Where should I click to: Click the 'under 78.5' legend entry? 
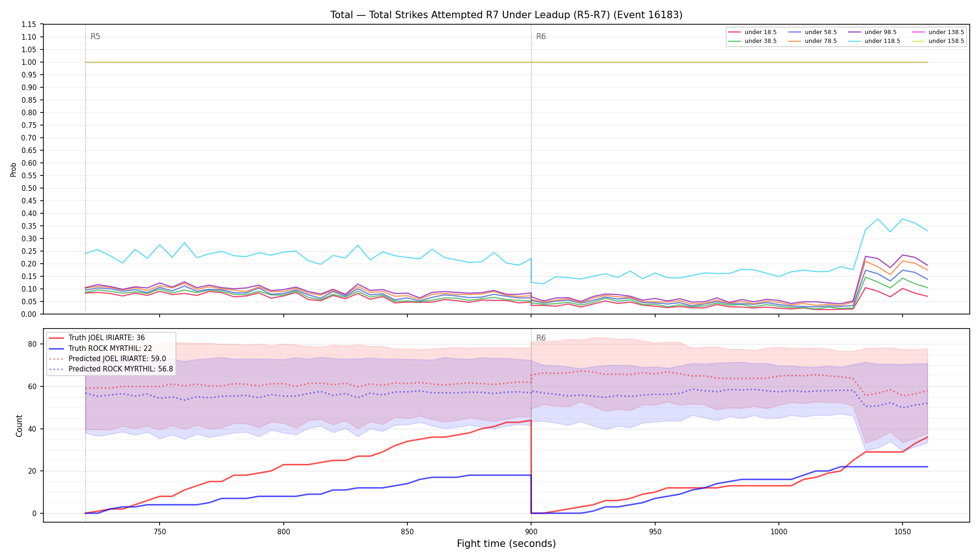coord(813,41)
